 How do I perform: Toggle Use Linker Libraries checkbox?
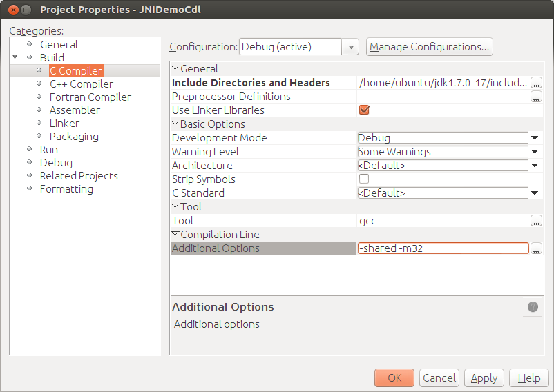pyautogui.click(x=364, y=110)
